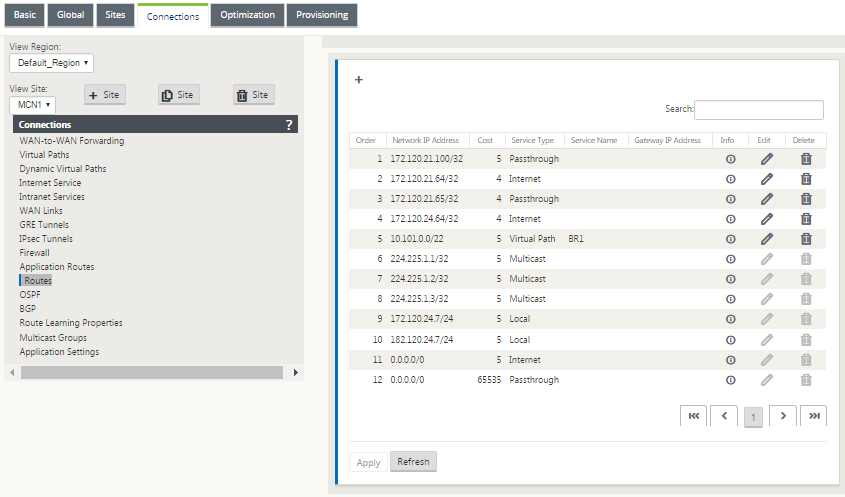Open OSPF section
The width and height of the screenshot is (845, 497).
coord(30,295)
